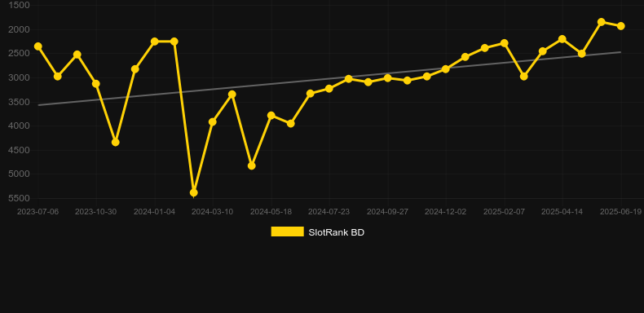Select the data point above 2025-04-14
Viewport: 644px width, 313px height.
[562, 39]
